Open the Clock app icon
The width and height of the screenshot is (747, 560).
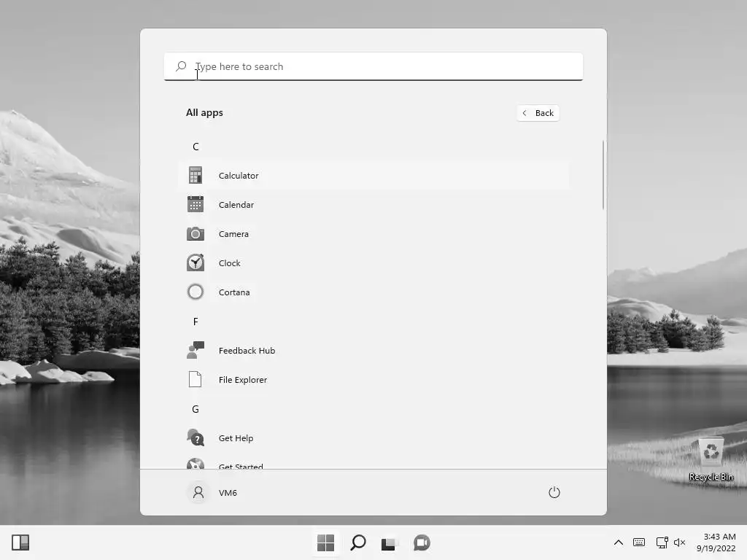tap(196, 262)
